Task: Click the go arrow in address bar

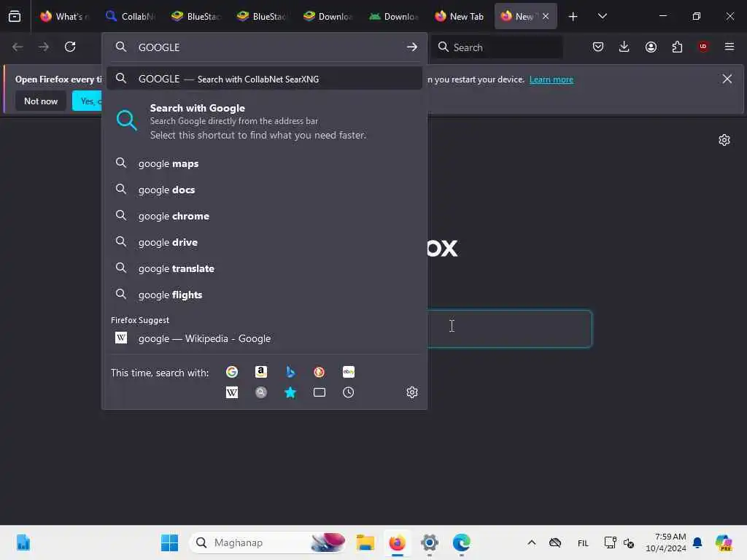Action: tap(412, 47)
